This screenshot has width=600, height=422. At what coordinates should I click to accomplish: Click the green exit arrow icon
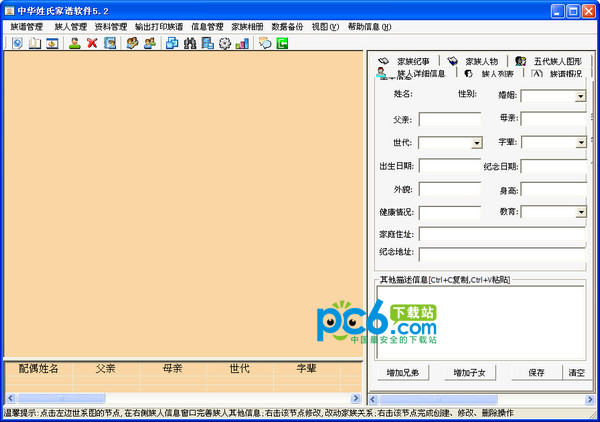click(x=282, y=43)
